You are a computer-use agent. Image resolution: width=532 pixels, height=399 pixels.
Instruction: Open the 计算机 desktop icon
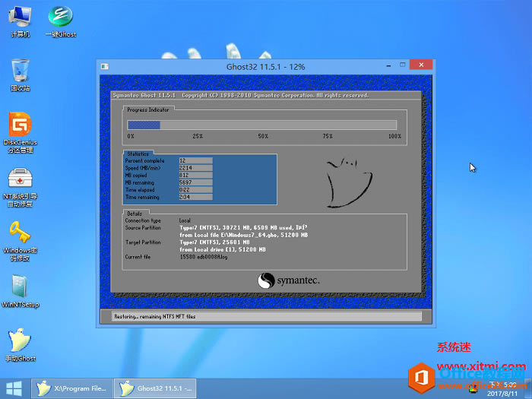point(21,21)
